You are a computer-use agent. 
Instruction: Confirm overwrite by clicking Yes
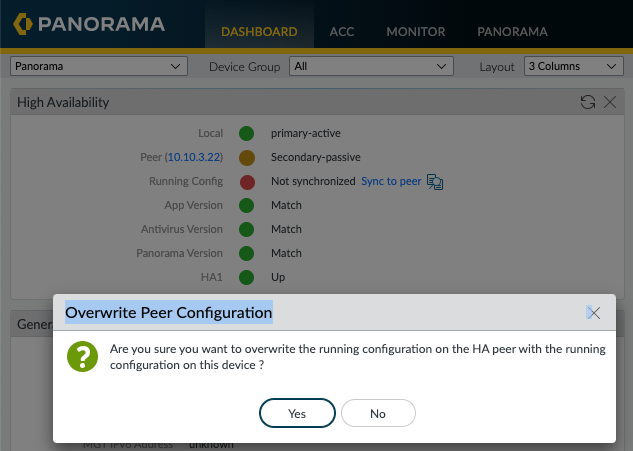297,413
